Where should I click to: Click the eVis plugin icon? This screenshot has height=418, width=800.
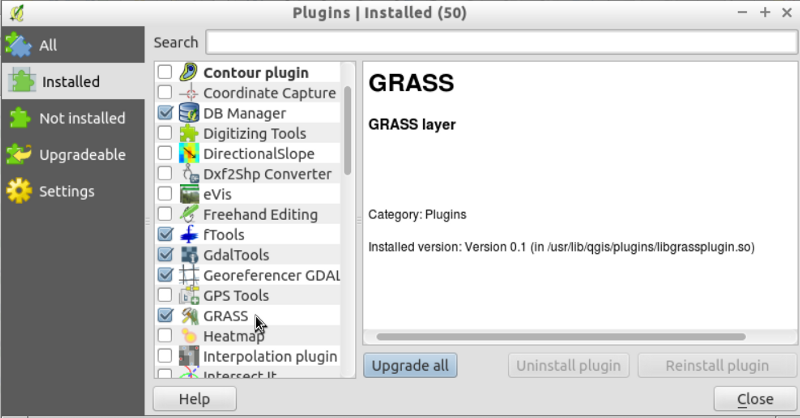click(189, 194)
